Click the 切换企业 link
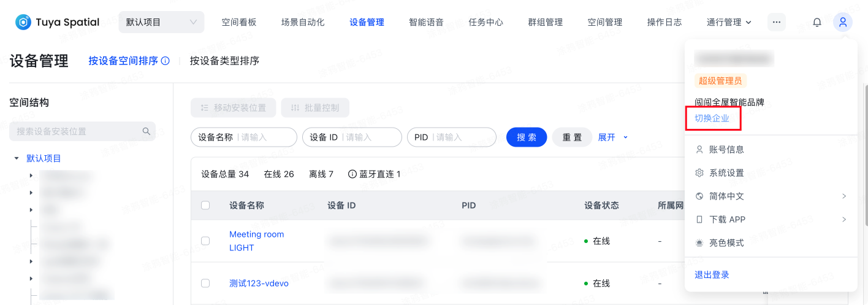 click(x=712, y=118)
